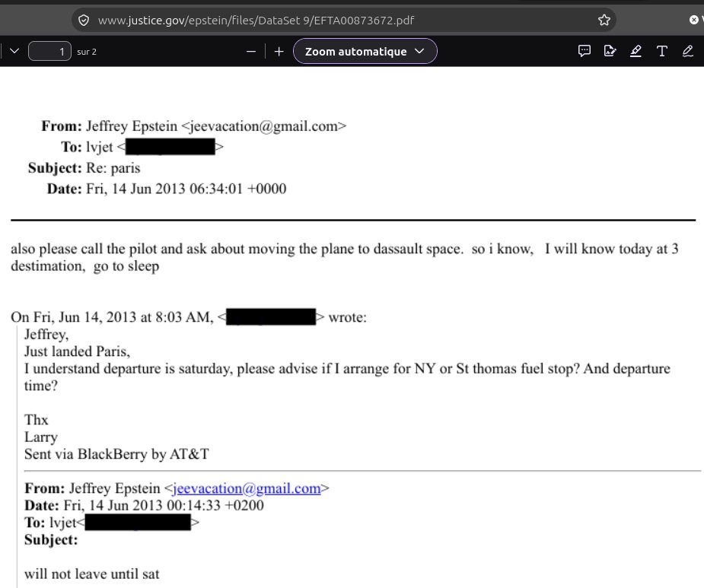Select the draw pencil tool
Viewport: 704px width, 588px height.
[x=687, y=51]
